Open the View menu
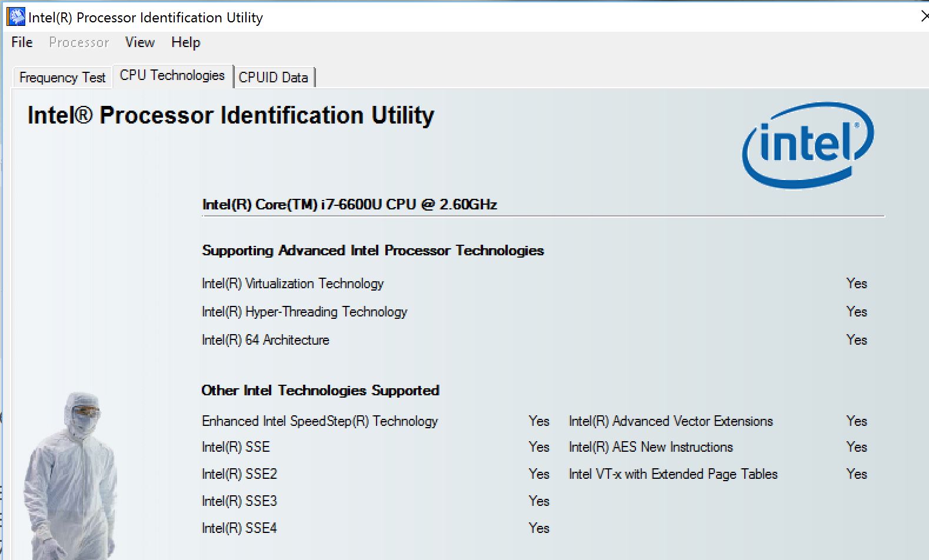929x560 pixels. (139, 42)
